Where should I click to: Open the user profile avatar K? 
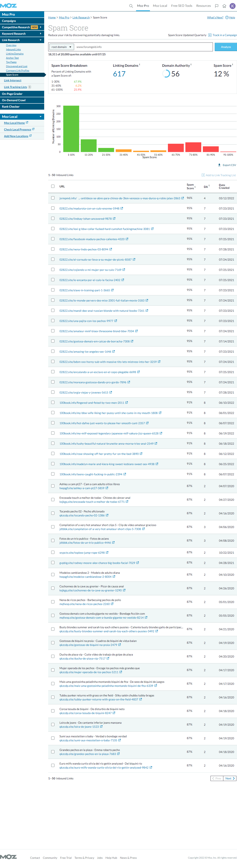pyautogui.click(x=232, y=6)
